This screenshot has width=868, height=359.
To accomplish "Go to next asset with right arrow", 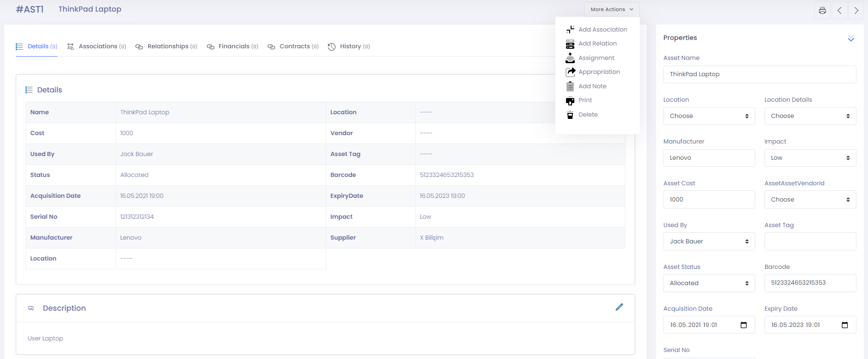I will pyautogui.click(x=856, y=10).
